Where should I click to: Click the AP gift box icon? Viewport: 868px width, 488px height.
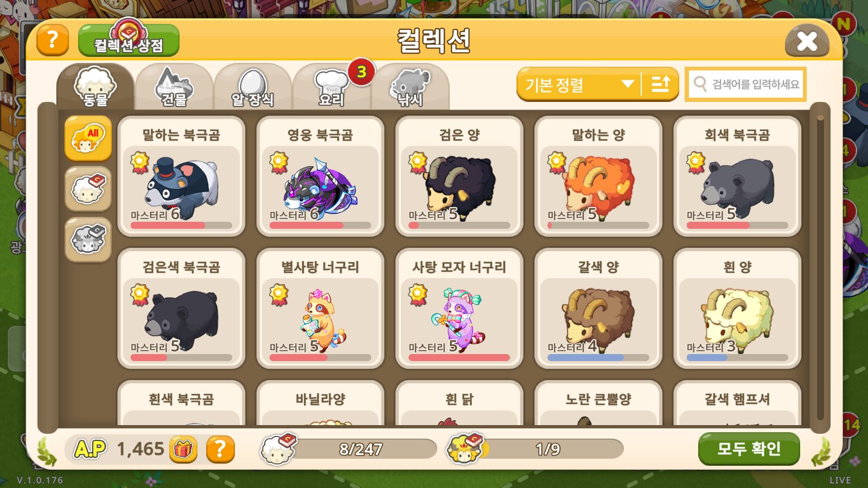tap(183, 450)
